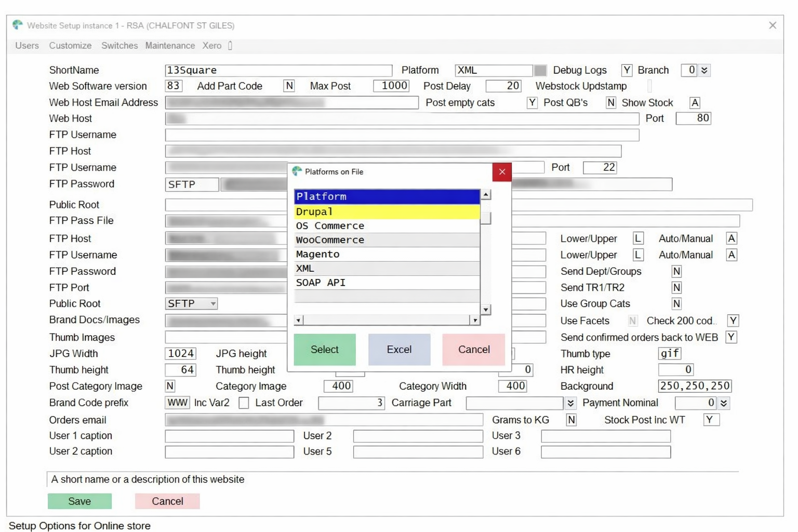Expand the Carriage Part dropdown

coord(571,403)
